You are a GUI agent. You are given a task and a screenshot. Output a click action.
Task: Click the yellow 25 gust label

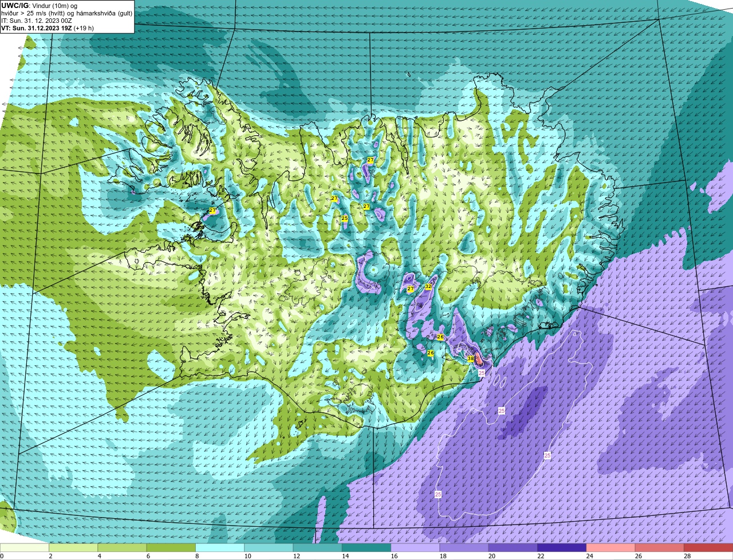coord(345,219)
